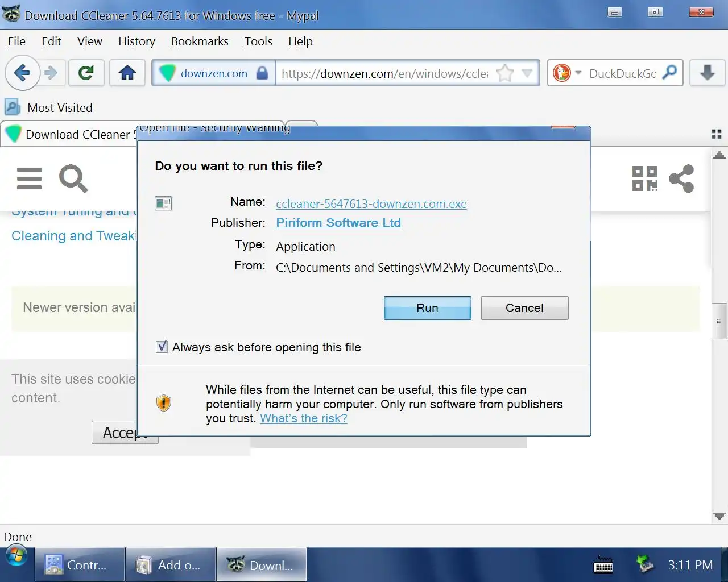Show site identity for downzen.com
Viewport: 728px width, 582px height.
pos(214,73)
